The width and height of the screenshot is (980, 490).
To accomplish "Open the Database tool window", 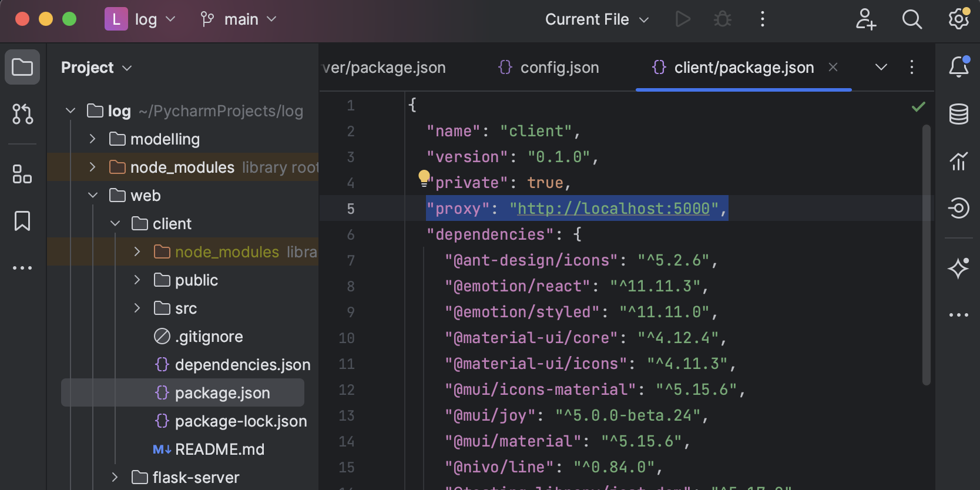I will (x=958, y=114).
